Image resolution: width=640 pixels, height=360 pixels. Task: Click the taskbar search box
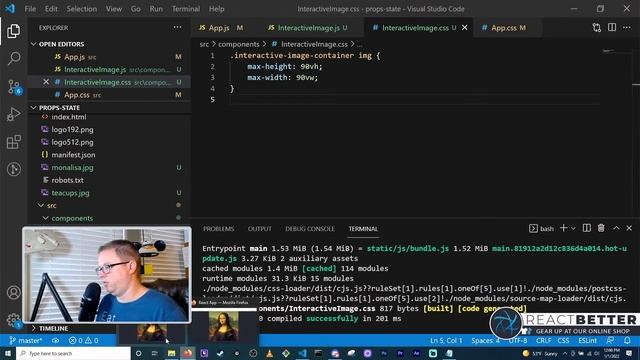[73, 353]
